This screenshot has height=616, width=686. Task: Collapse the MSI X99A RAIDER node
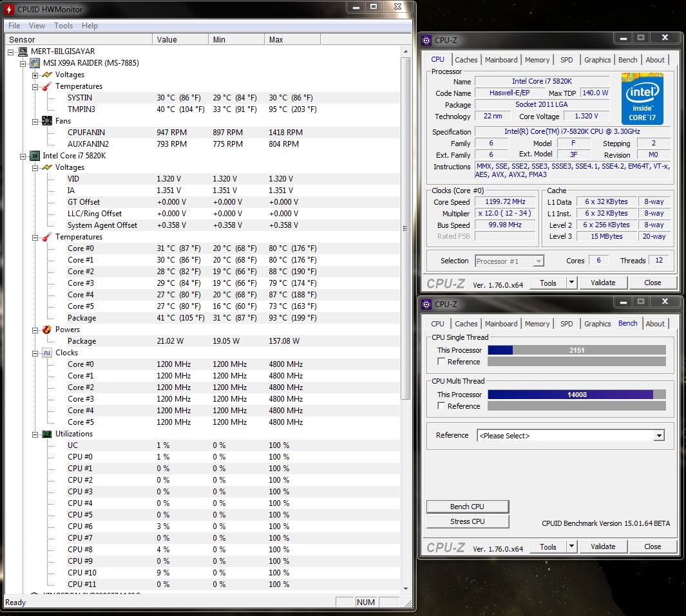(x=23, y=63)
